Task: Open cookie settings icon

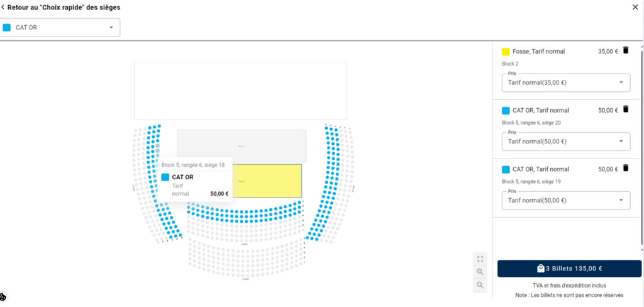Action: point(3,297)
